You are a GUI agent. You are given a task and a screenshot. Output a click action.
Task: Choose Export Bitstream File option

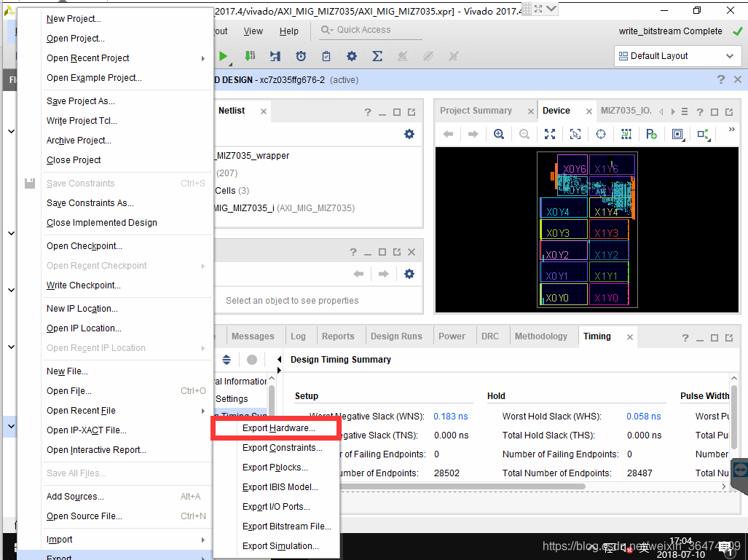286,527
